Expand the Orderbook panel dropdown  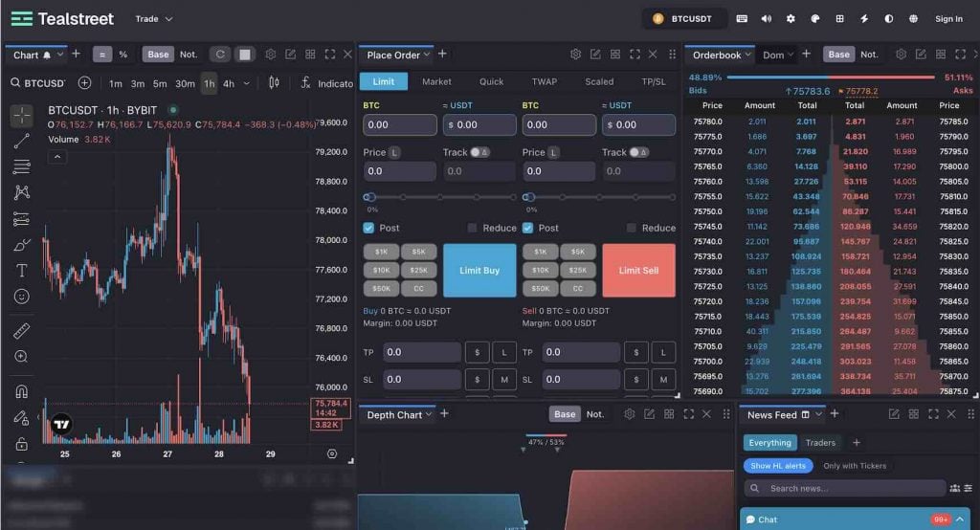(747, 55)
